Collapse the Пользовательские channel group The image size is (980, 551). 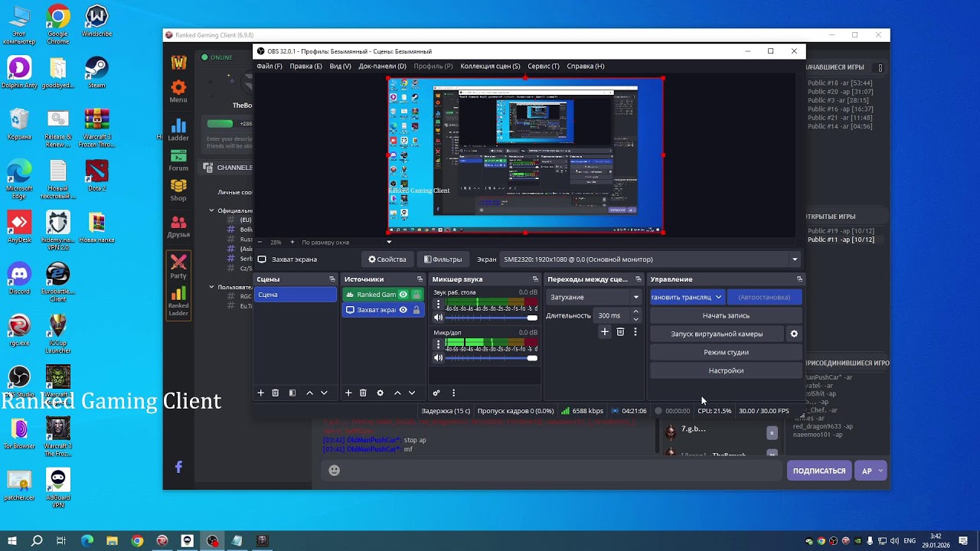coord(212,287)
